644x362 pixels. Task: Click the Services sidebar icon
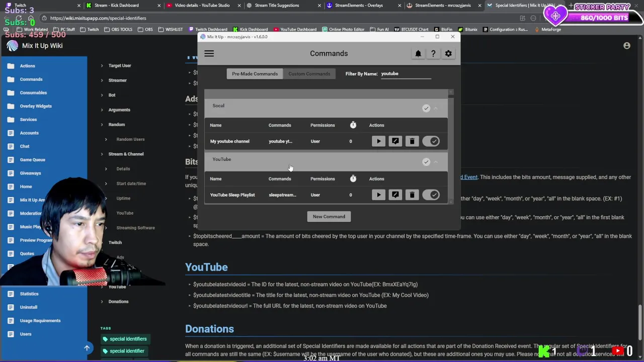pyautogui.click(x=11, y=120)
